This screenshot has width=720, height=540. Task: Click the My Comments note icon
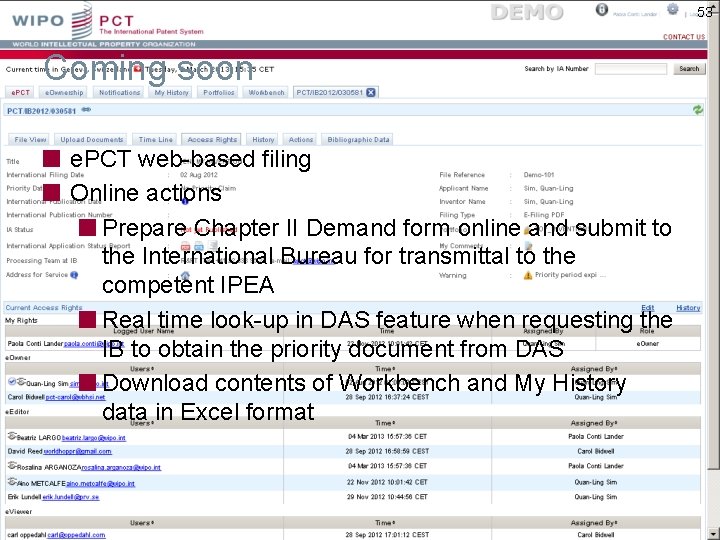tap(528, 246)
